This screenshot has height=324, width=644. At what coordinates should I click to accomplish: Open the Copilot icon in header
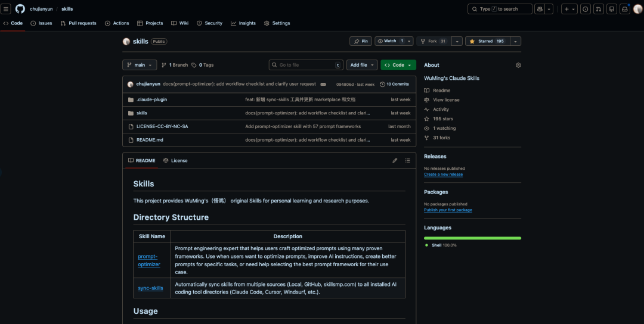click(x=539, y=8)
